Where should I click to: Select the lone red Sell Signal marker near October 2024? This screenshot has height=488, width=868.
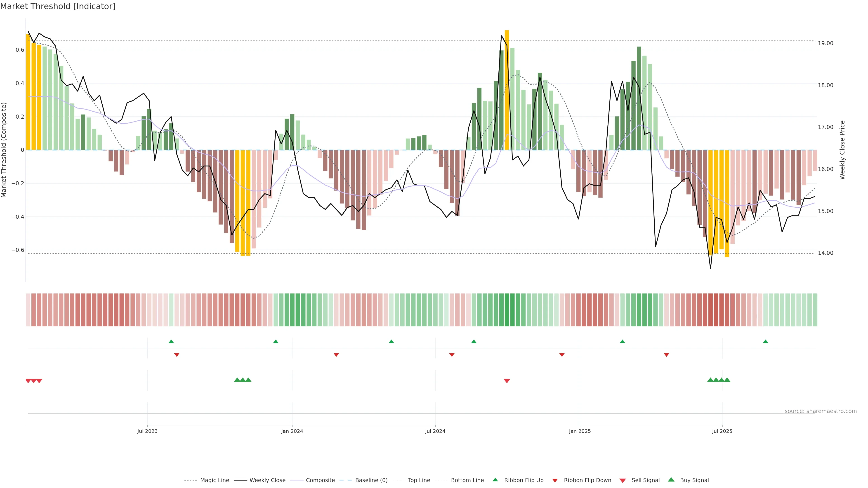(x=507, y=381)
